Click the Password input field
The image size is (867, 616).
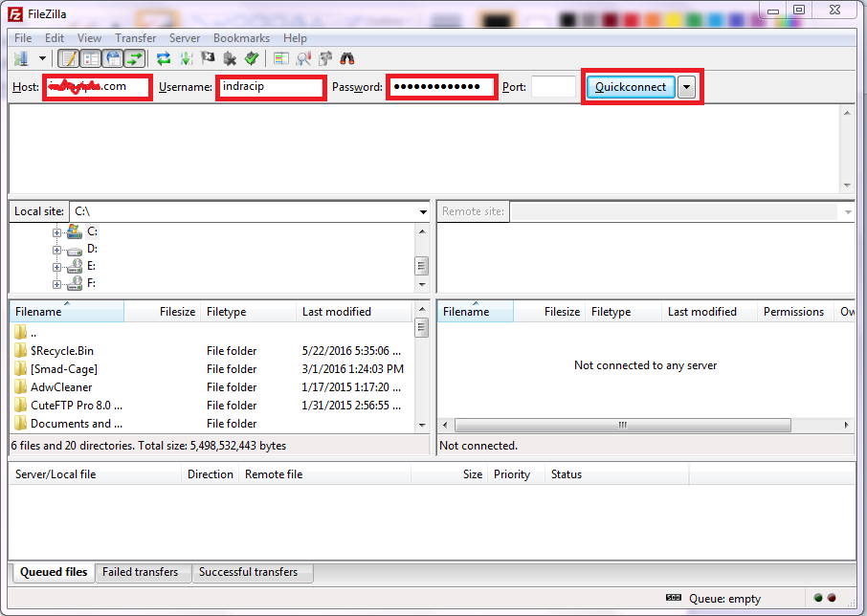442,87
